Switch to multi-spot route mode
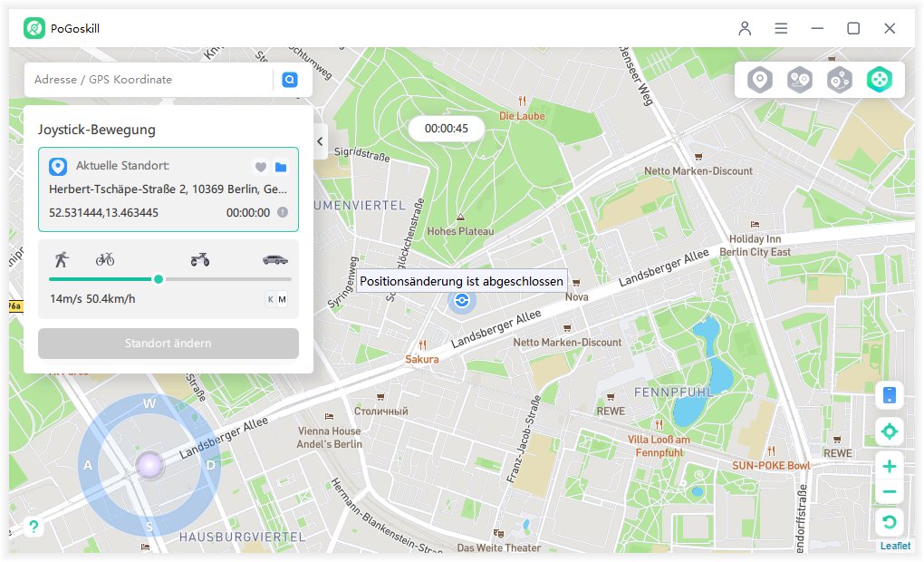924x562 pixels. tap(839, 80)
